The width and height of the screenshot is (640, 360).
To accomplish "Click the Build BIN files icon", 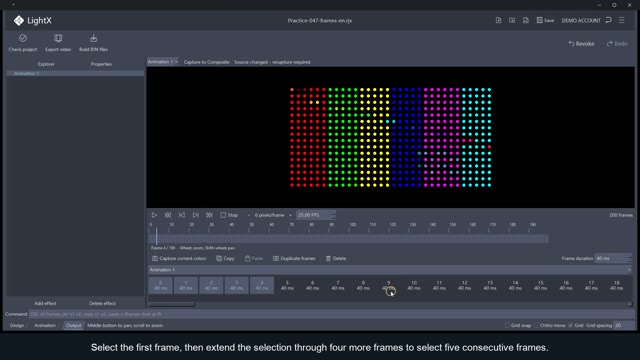I will (x=93, y=38).
